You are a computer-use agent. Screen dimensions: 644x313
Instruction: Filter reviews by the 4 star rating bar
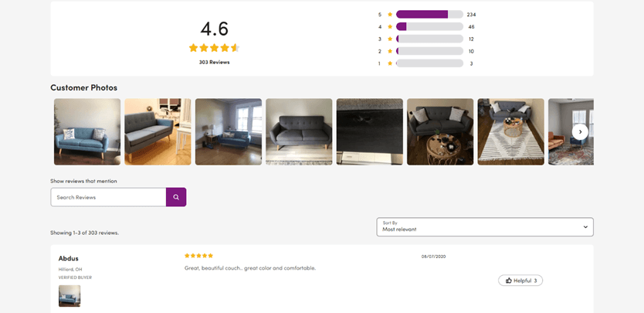(429, 27)
